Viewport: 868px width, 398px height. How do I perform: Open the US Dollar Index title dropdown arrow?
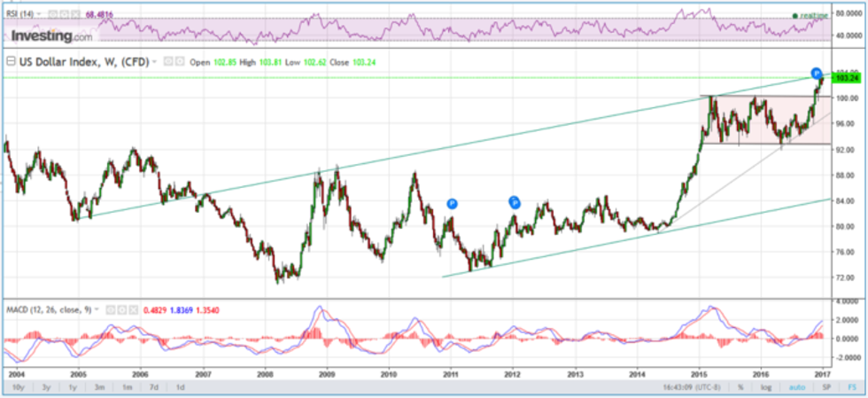[x=155, y=61]
